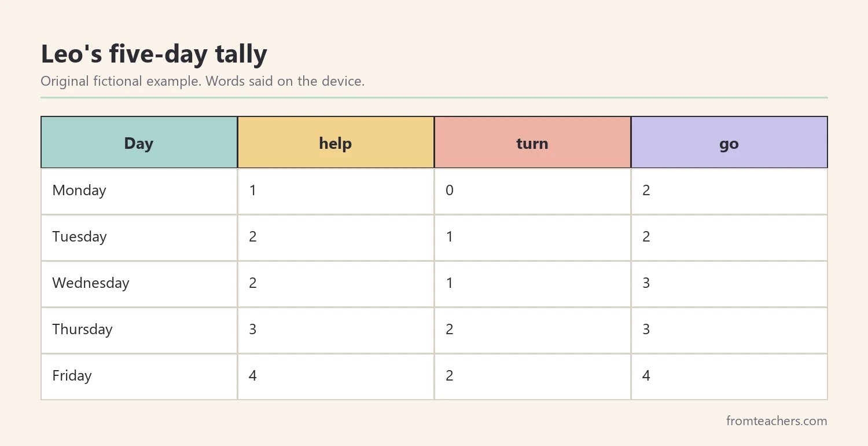Click Friday's go value "4"
Viewport: 868px width, 446px height.
click(x=646, y=376)
